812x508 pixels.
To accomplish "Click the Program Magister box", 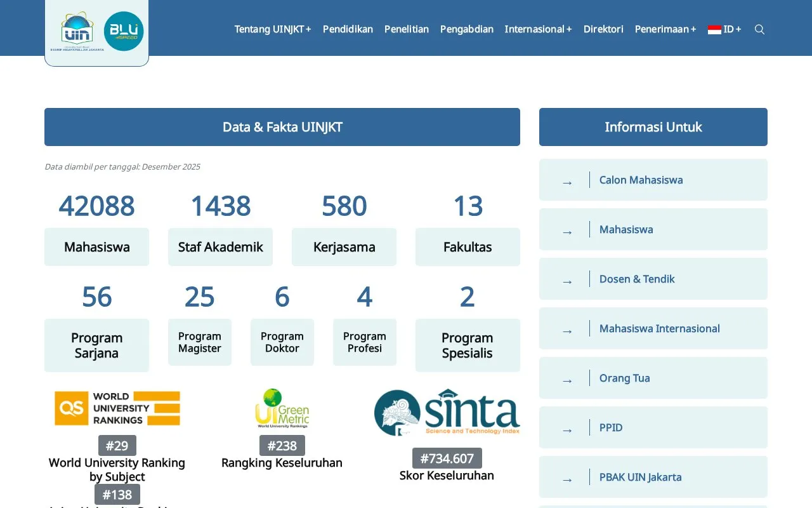I will click(200, 342).
